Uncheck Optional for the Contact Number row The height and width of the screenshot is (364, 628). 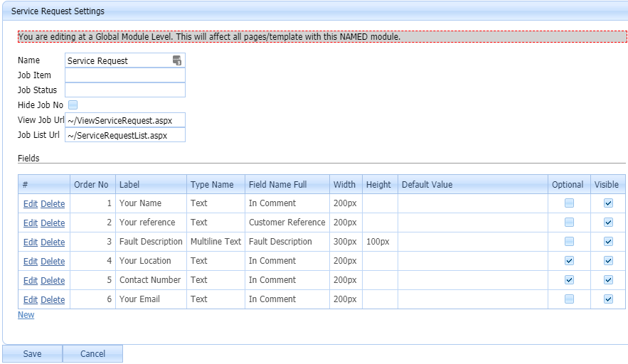click(x=569, y=280)
